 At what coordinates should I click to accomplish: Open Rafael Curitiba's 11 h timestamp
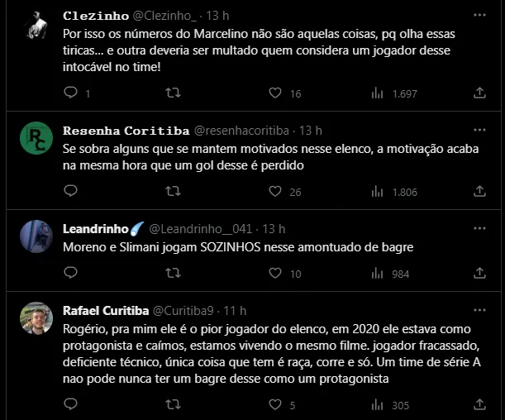click(x=235, y=311)
